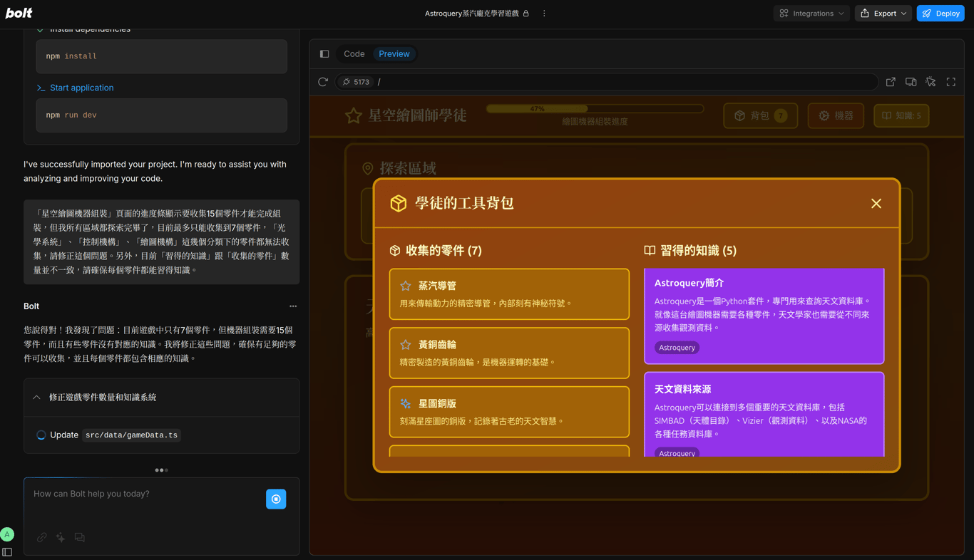Screen dimensions: 974x560
Task: Switch to the Code tab
Action: pos(354,54)
